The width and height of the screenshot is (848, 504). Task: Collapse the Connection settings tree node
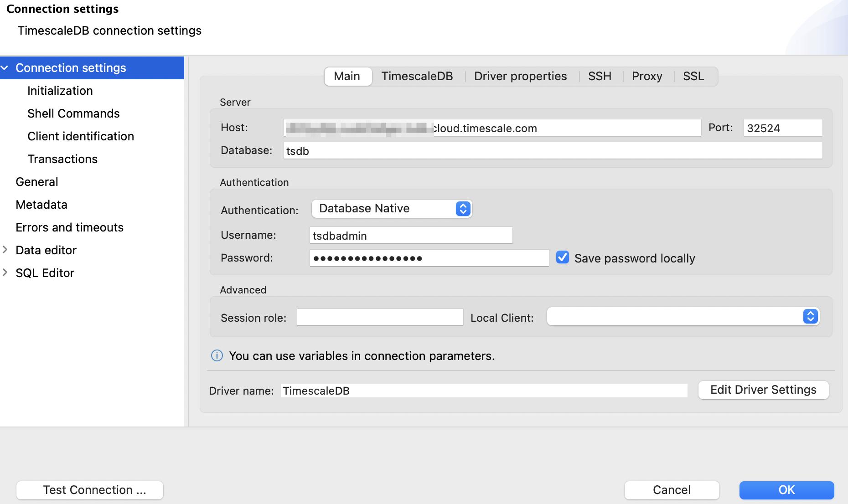coord(5,68)
